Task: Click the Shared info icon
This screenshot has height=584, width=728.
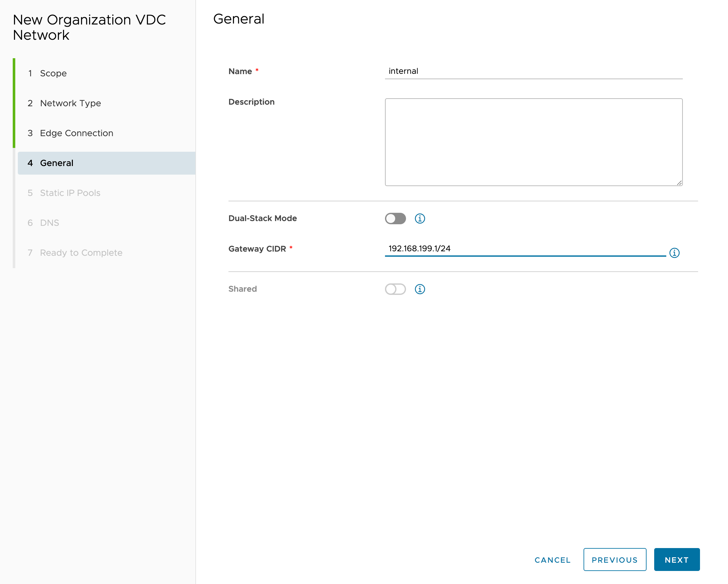Action: (420, 289)
